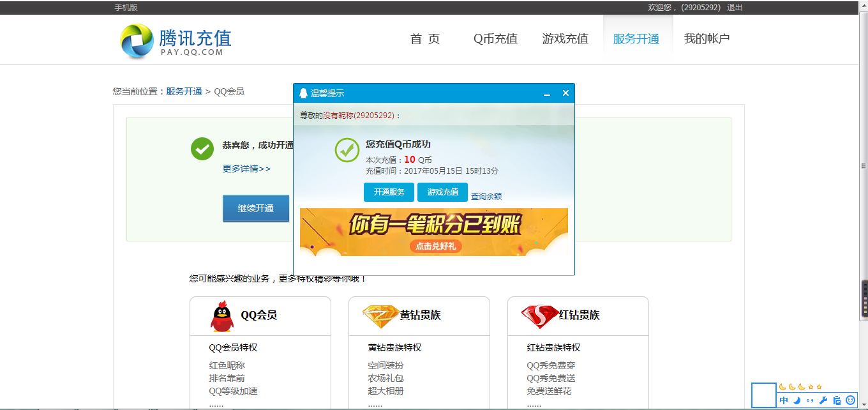This screenshot has width=868, height=410.
Task: Click the 黄钻贵族特权 heading
Action: pos(395,347)
